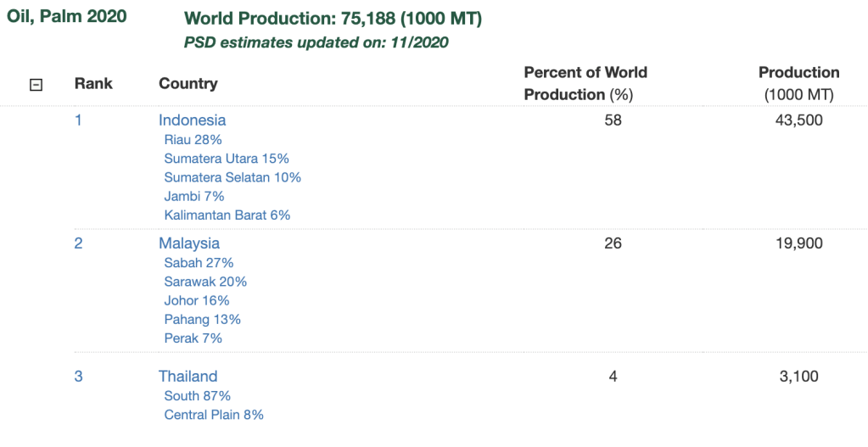Click the Sabah 27% region link

coord(199,263)
